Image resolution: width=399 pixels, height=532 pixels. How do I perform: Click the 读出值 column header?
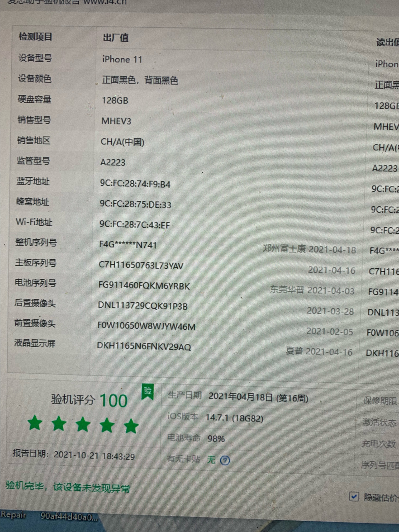387,42
